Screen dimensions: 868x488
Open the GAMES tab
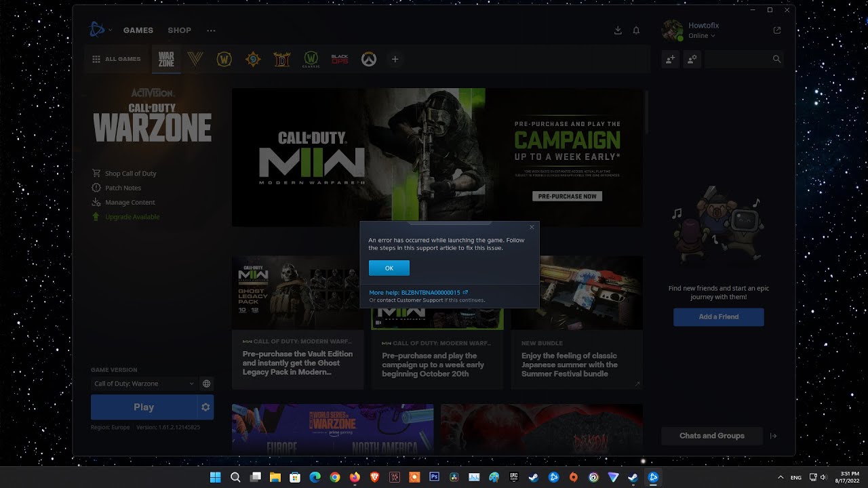pos(138,30)
